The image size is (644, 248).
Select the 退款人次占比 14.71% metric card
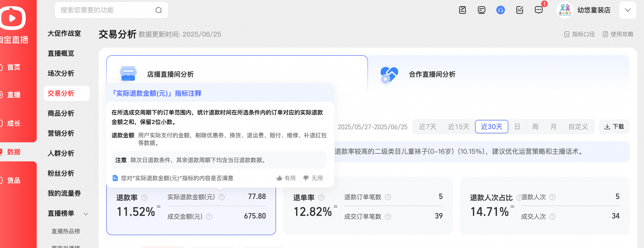544,206
